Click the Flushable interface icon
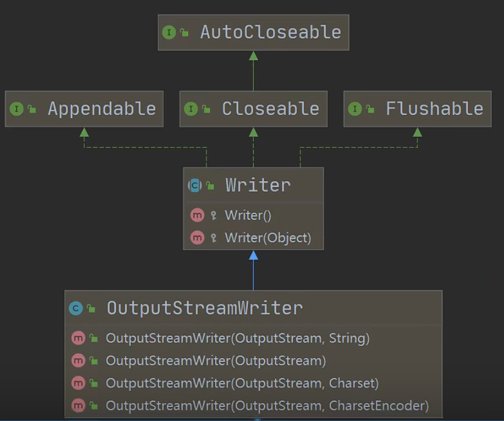This screenshot has width=504, height=421. [x=355, y=108]
